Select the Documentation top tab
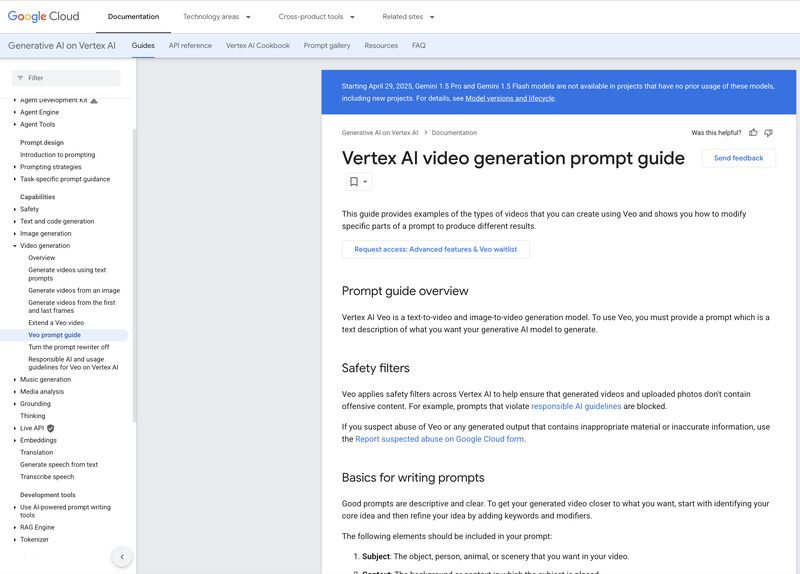Screen dimensions: 800x574 pos(133,17)
